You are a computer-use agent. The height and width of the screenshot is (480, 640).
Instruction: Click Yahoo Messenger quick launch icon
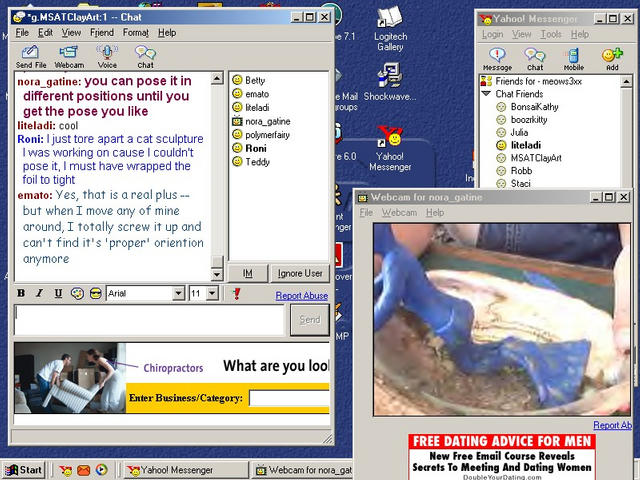pyautogui.click(x=65, y=470)
